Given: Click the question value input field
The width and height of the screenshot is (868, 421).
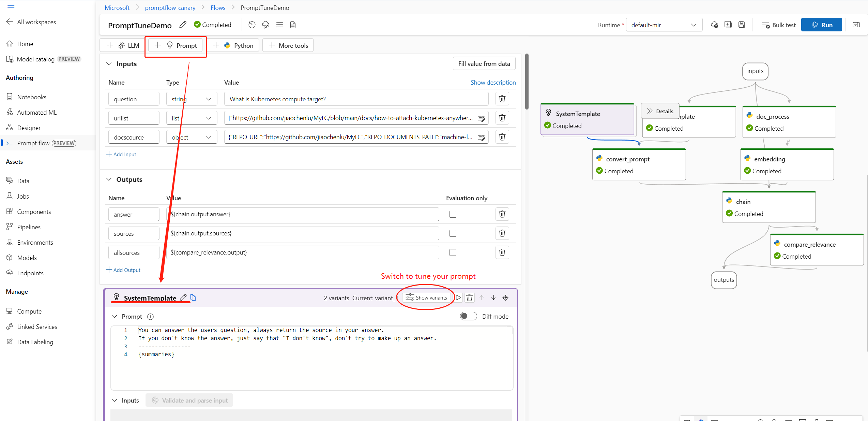Looking at the screenshot, I should click(356, 99).
